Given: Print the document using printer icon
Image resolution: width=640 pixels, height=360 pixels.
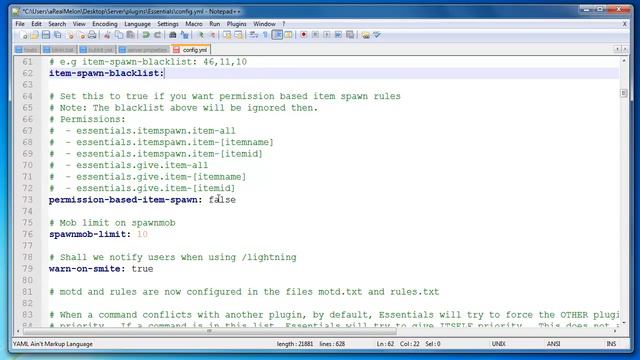Looking at the screenshot, I should (92, 35).
